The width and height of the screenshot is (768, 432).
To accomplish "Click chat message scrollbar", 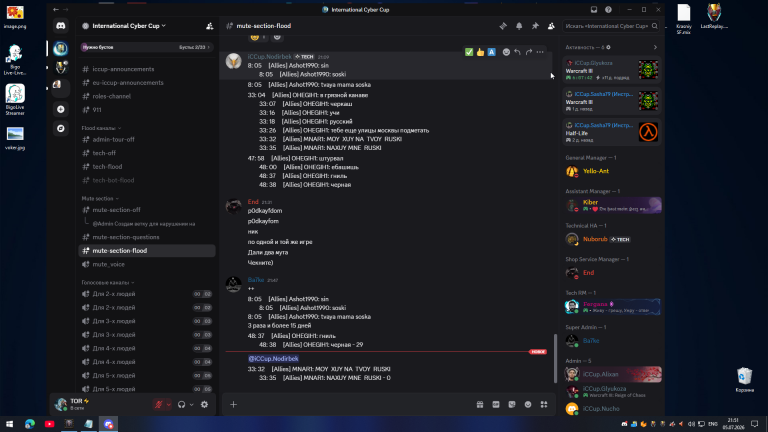I will coord(555,358).
